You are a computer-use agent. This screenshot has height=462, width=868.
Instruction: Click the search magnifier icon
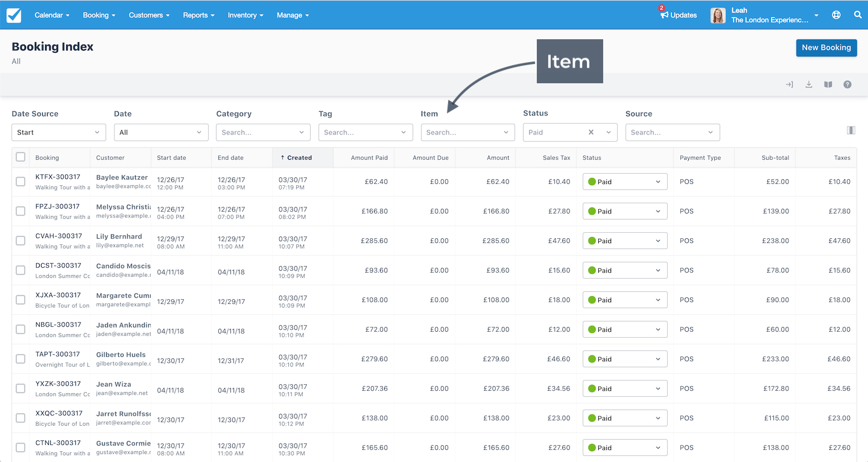pos(858,15)
